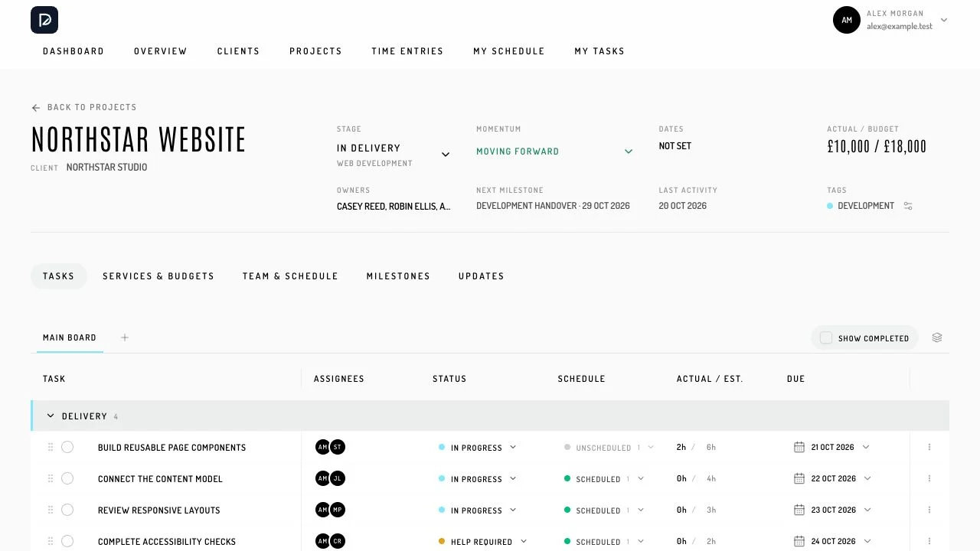Screen dimensions: 980x551
Task: Select the Main Board tab
Action: click(70, 337)
